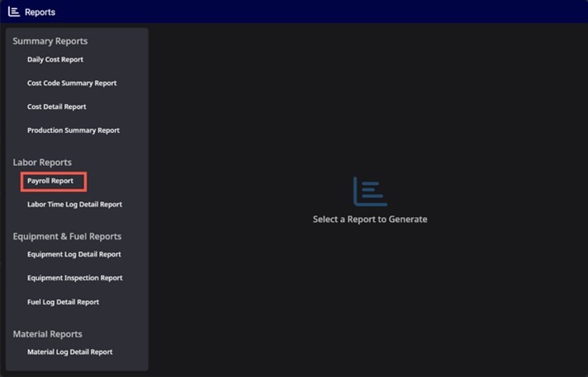Click the Summary Reports section heading
The height and width of the screenshot is (377, 588).
[50, 41]
